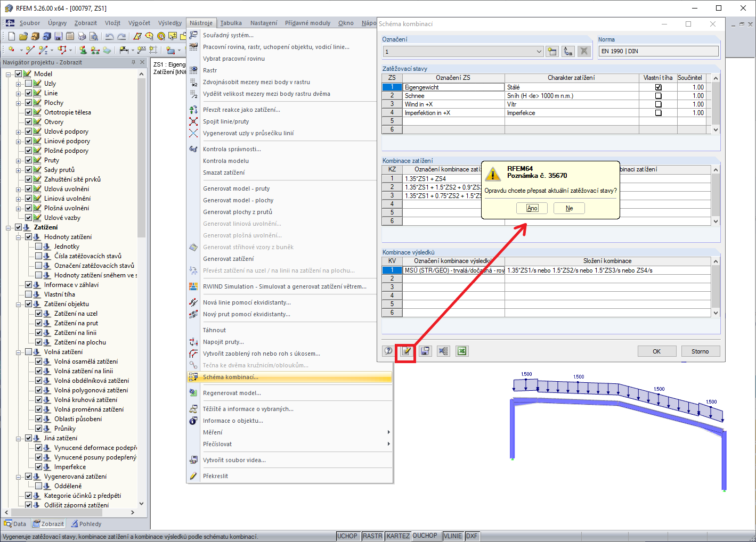Image resolution: width=756 pixels, height=542 pixels.
Task: Select the Zatížení na prut tree row
Action: pyautogui.click(x=76, y=323)
